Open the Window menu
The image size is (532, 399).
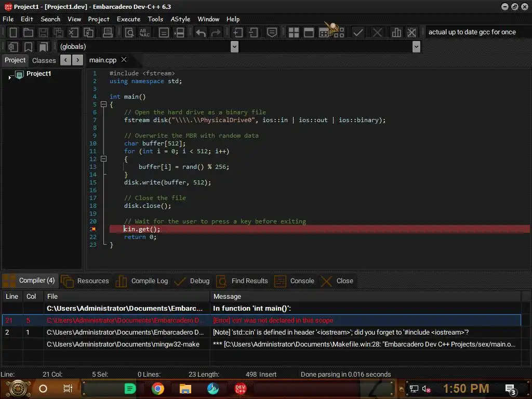208,19
